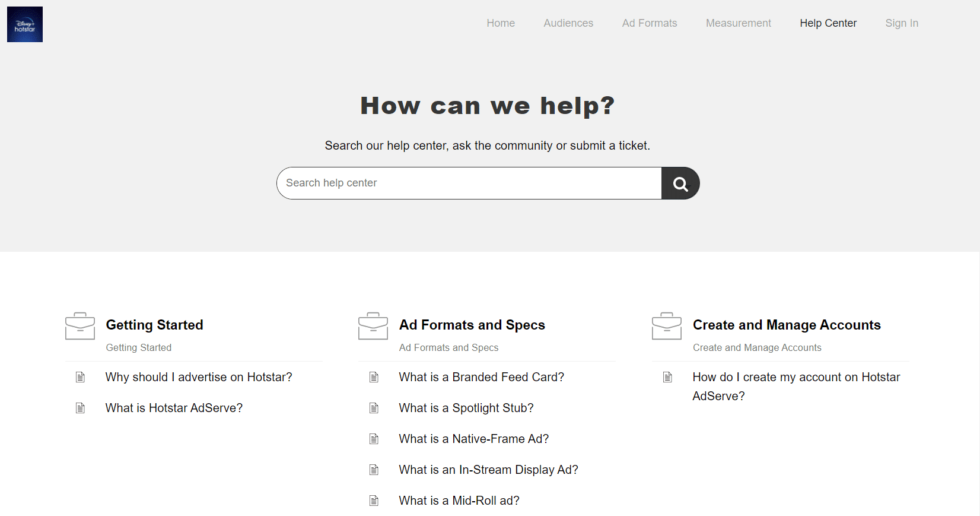This screenshot has height=516, width=980.
Task: Focus the Search help center field
Action: click(469, 183)
